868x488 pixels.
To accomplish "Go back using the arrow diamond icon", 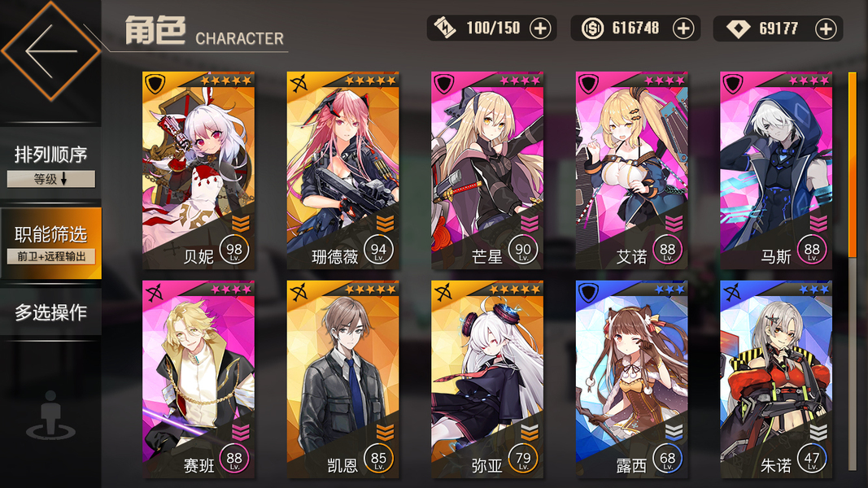I will coord(51,51).
